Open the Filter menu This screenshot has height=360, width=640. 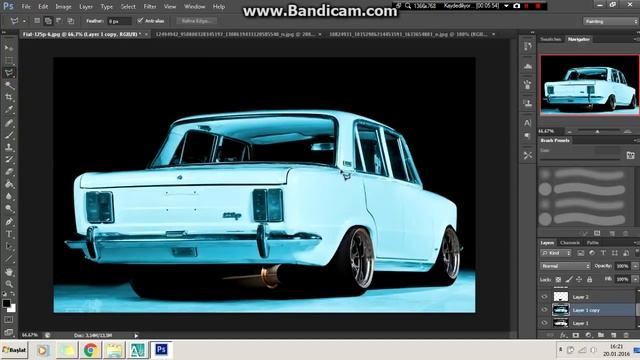(x=150, y=7)
